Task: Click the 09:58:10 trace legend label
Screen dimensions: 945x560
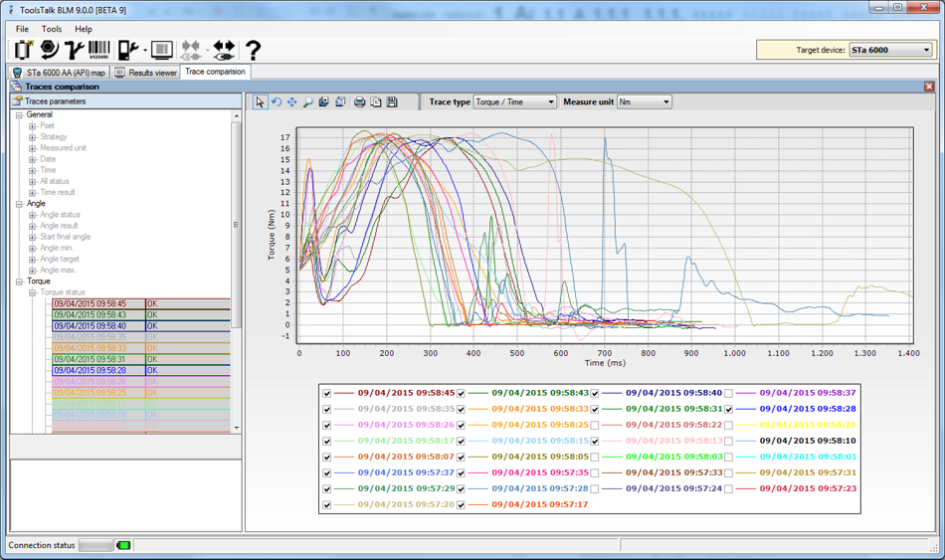Action: [807, 441]
